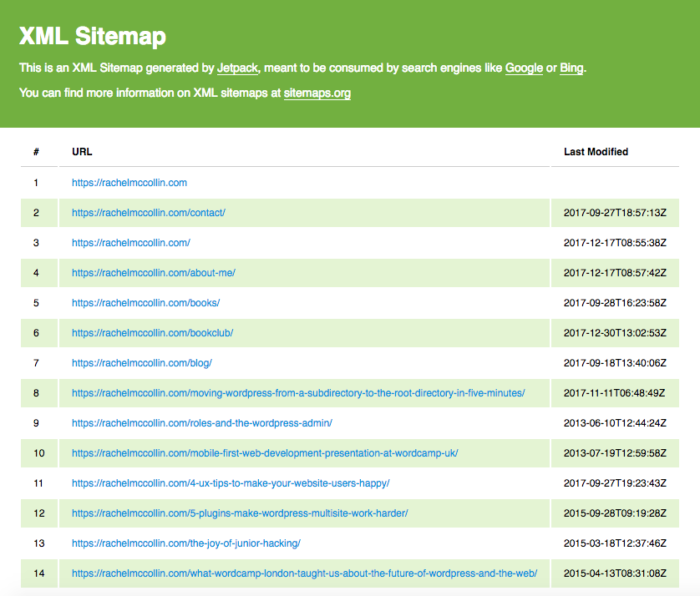
Task: Open the rachelmccollin.com URL in row 1
Action: click(129, 183)
